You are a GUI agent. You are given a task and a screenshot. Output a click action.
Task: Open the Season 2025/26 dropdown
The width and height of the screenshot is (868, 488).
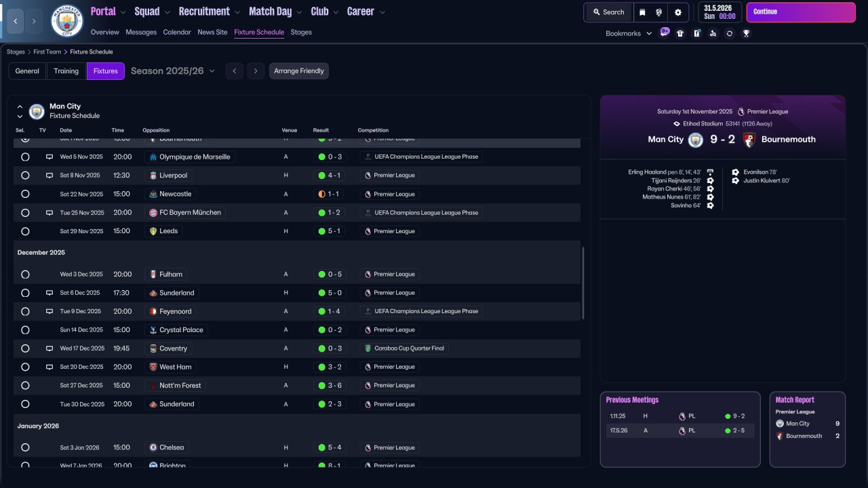coord(173,71)
